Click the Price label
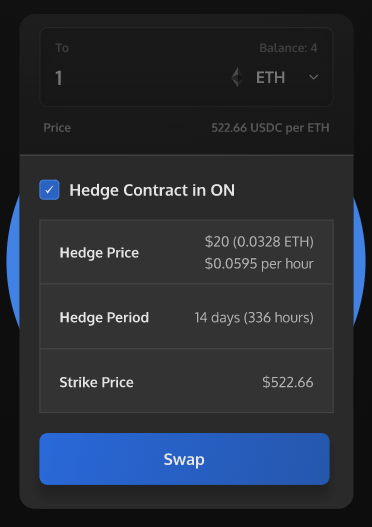This screenshot has height=527, width=372. click(x=57, y=128)
